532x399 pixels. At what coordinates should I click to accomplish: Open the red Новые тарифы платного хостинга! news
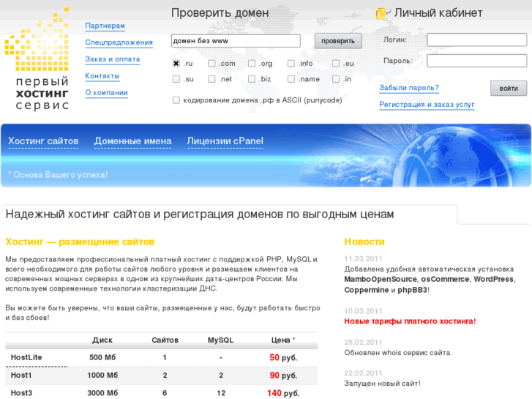pyautogui.click(x=410, y=321)
